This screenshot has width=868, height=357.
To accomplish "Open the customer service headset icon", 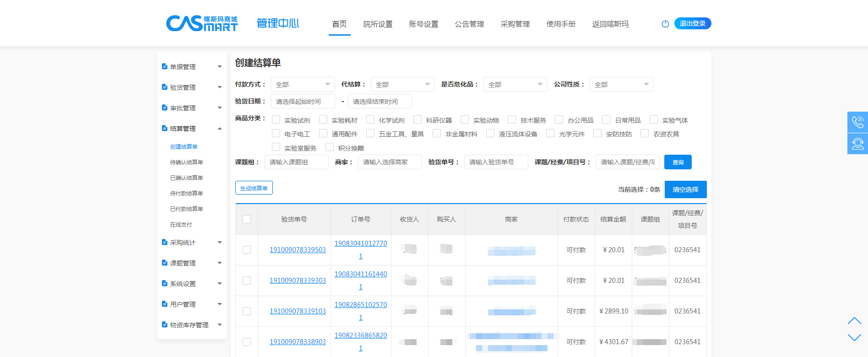I will click(x=857, y=144).
